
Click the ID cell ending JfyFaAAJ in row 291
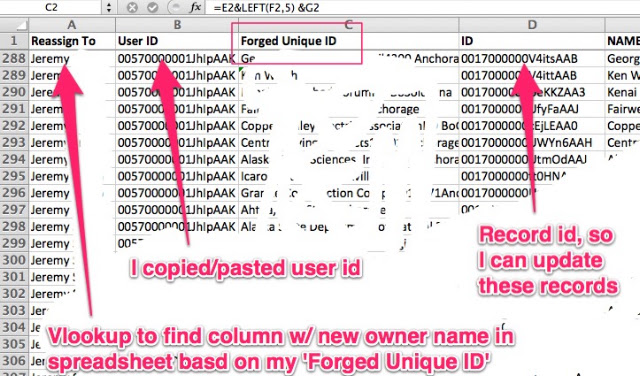tap(532, 109)
